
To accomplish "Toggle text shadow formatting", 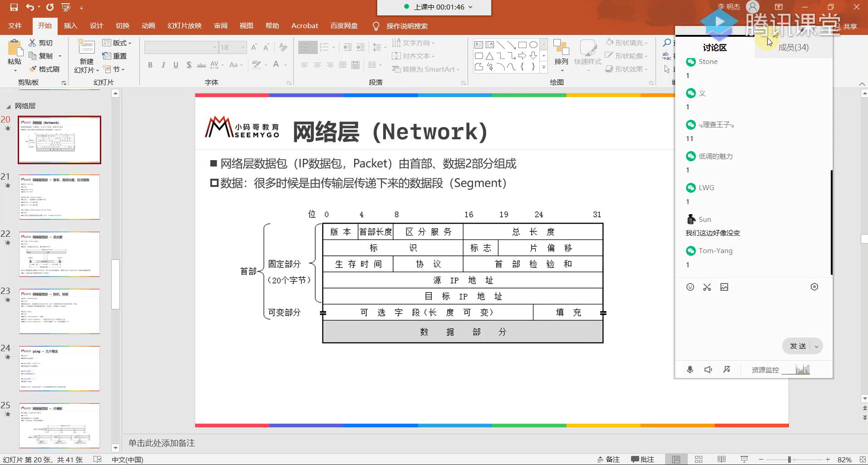I will pyautogui.click(x=188, y=65).
